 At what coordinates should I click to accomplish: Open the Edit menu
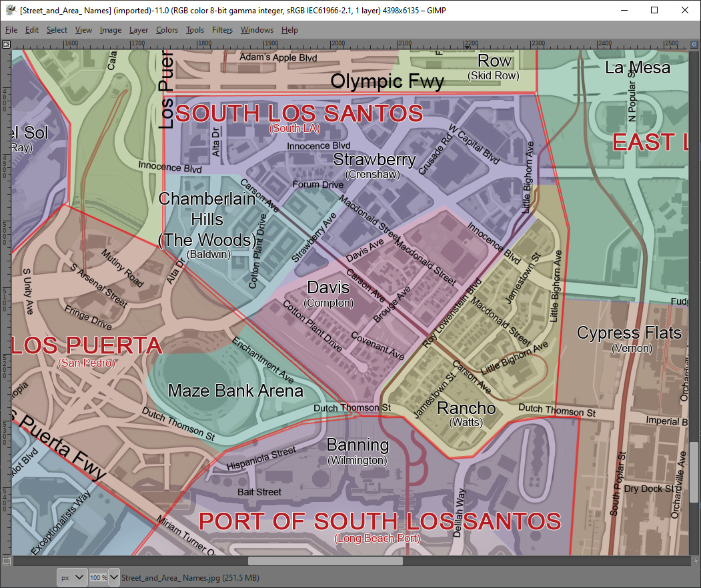coord(31,30)
